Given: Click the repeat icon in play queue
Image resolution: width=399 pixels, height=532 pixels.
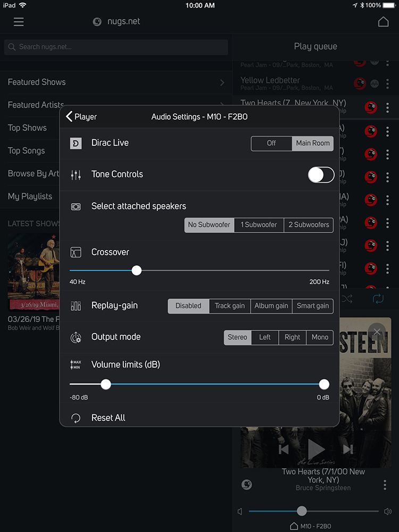Looking at the screenshot, I should 378,299.
